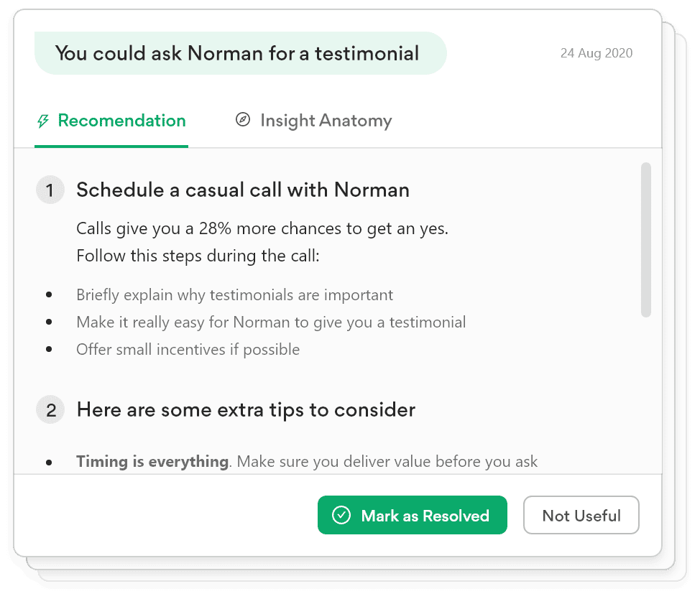Click bullet Briefly explain why testimonials are important
The width and height of the screenshot is (700, 599).
tap(234, 294)
